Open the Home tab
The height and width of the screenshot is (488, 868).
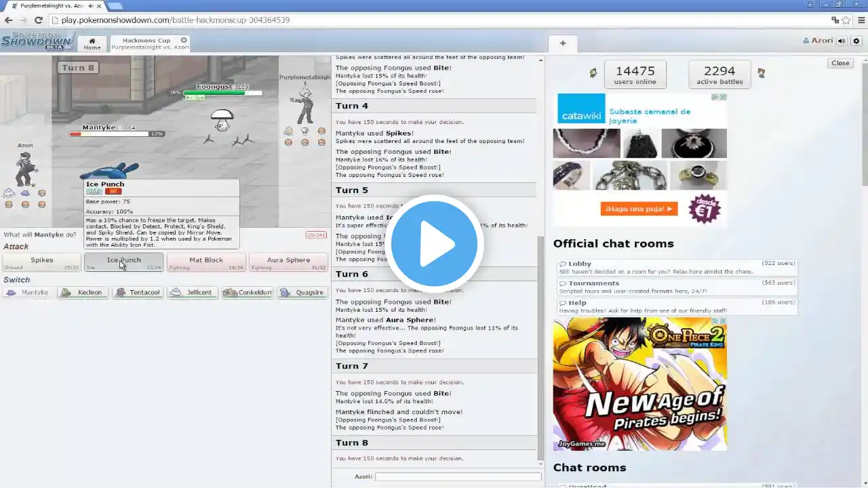pyautogui.click(x=92, y=43)
